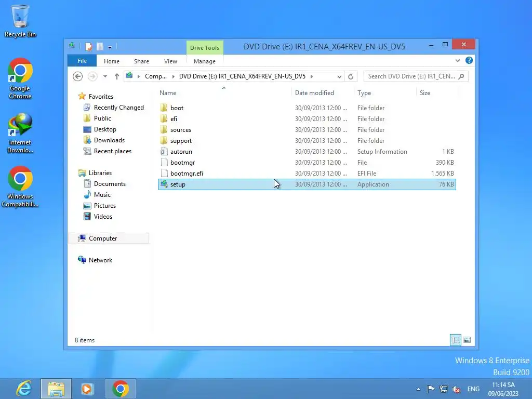Click the search magnifier icon
The image size is (532, 399).
tap(461, 76)
